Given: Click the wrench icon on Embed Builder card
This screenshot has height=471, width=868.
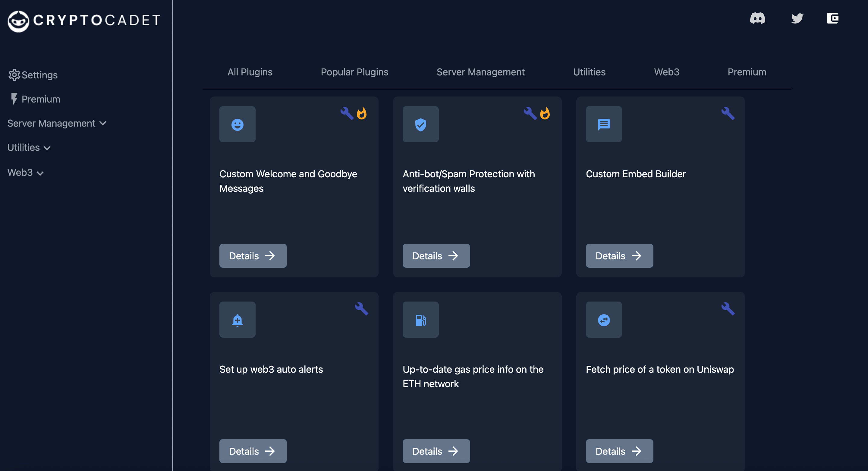Looking at the screenshot, I should click(x=728, y=114).
